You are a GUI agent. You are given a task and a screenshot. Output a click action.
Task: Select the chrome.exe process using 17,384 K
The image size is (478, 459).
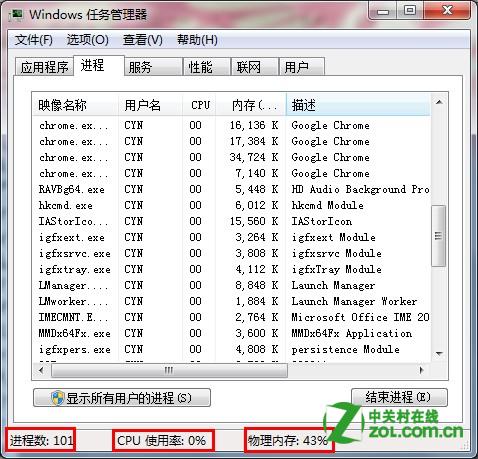pos(231,141)
